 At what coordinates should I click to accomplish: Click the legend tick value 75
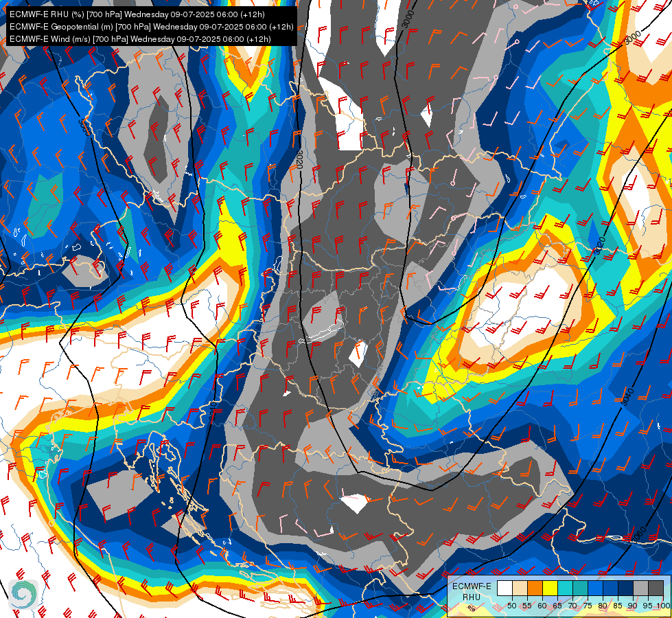pos(588,606)
